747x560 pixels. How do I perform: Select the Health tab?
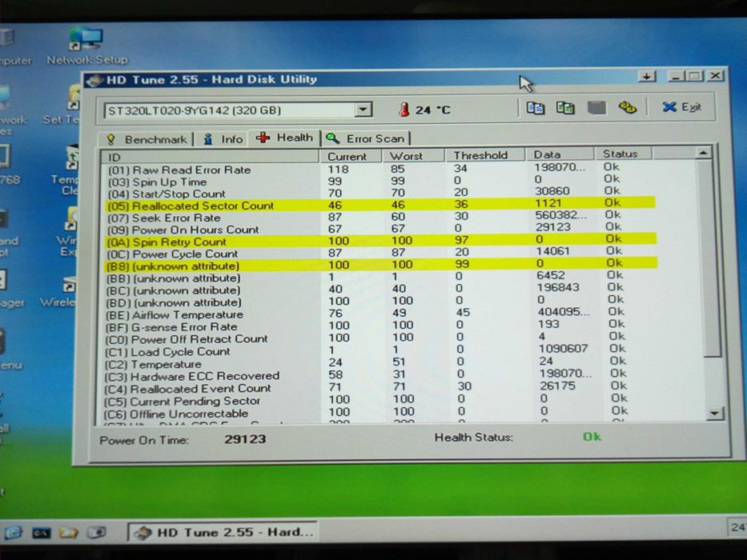(x=284, y=138)
